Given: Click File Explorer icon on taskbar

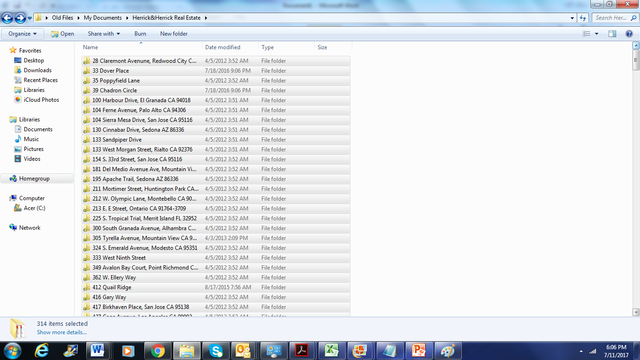Looking at the screenshot, I should click(x=187, y=351).
